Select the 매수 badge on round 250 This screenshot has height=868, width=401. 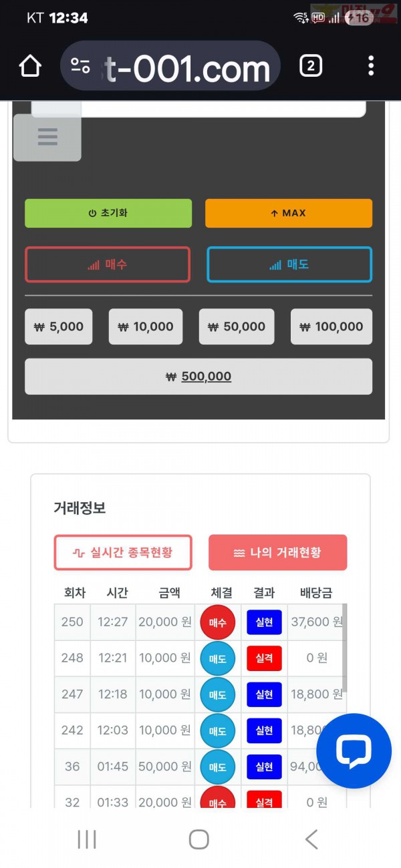point(218,622)
